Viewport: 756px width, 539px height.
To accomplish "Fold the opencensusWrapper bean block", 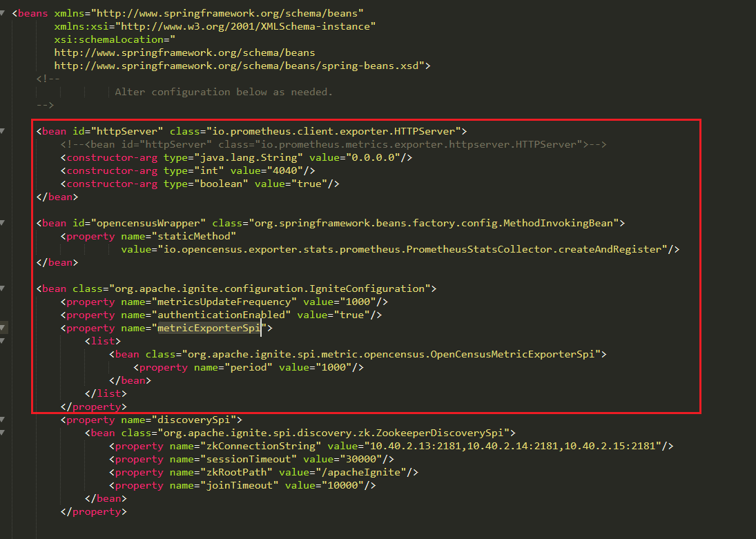I will [3, 223].
